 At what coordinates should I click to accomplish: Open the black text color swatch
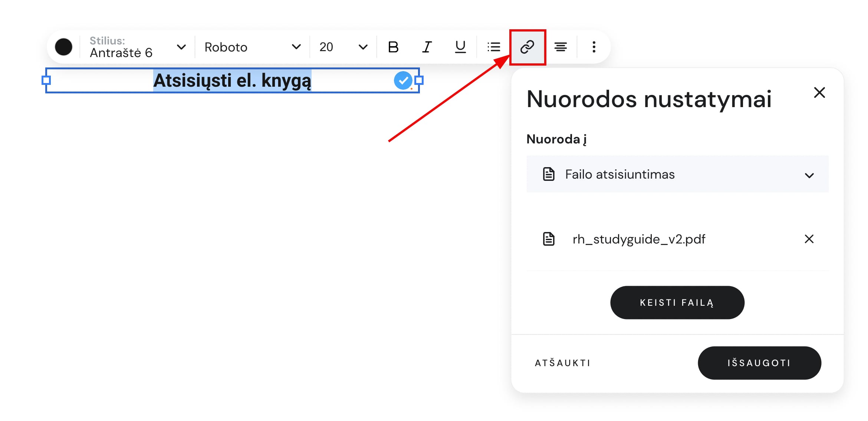tap(63, 47)
